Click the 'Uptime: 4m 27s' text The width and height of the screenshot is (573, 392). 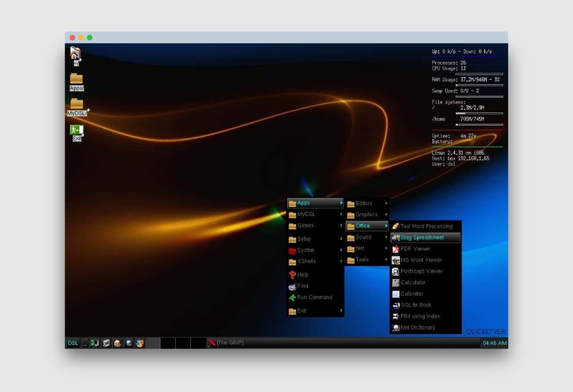(454, 136)
